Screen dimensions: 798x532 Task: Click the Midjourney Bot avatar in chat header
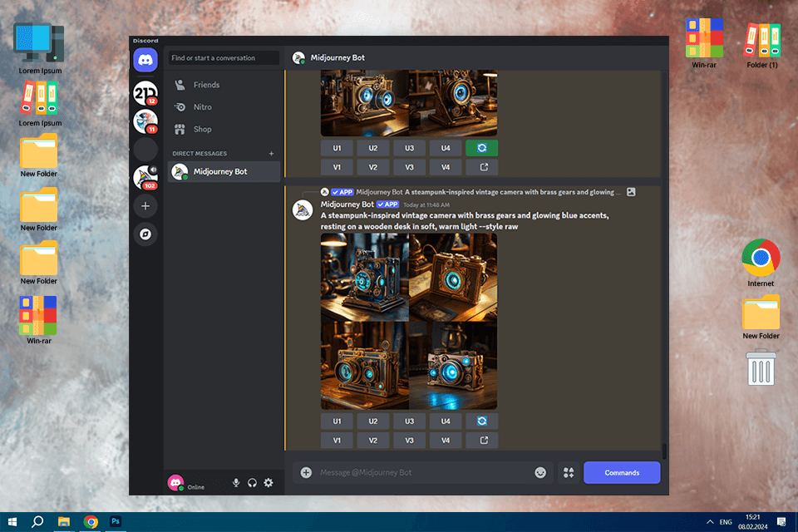298,58
